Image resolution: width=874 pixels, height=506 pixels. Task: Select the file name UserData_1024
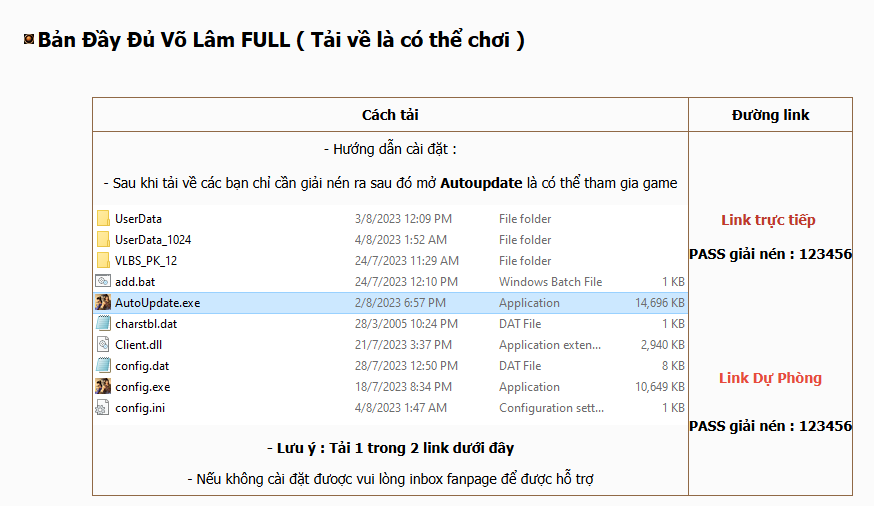(153, 240)
